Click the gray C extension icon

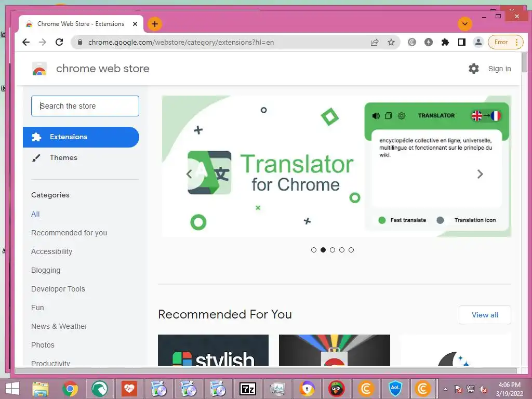412,42
